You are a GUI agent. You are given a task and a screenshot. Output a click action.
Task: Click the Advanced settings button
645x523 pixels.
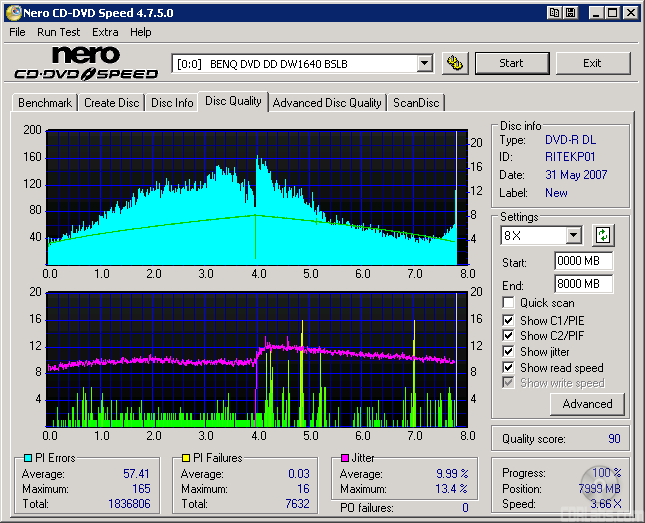[x=587, y=404]
